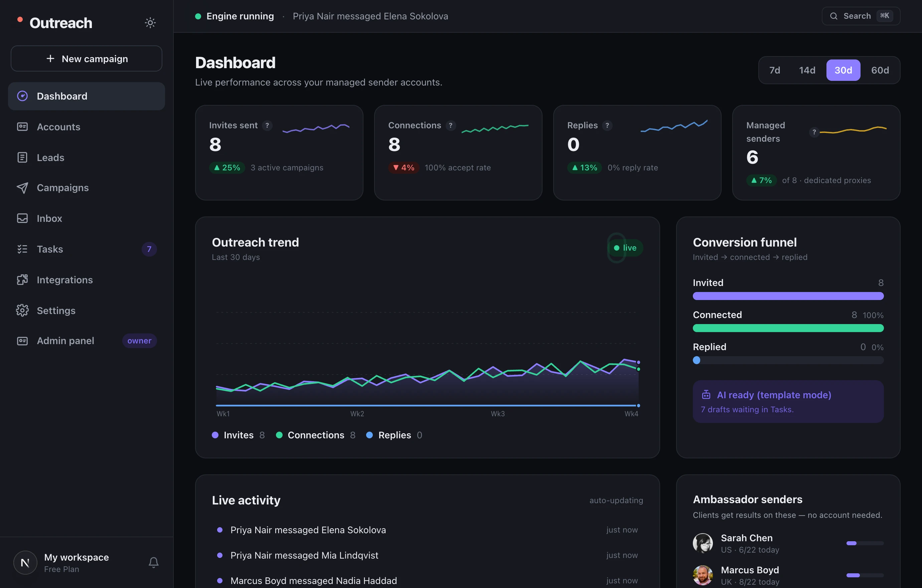Open the Campaigns menu item

pyautogui.click(x=87, y=187)
